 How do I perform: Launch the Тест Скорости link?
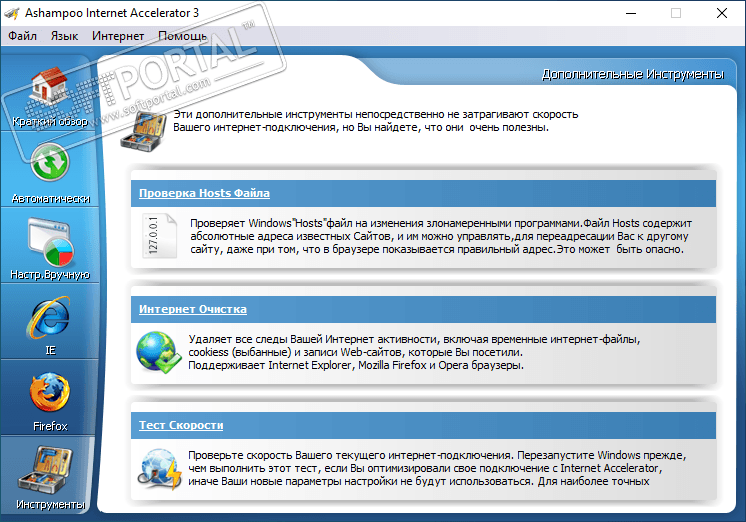pos(181,425)
